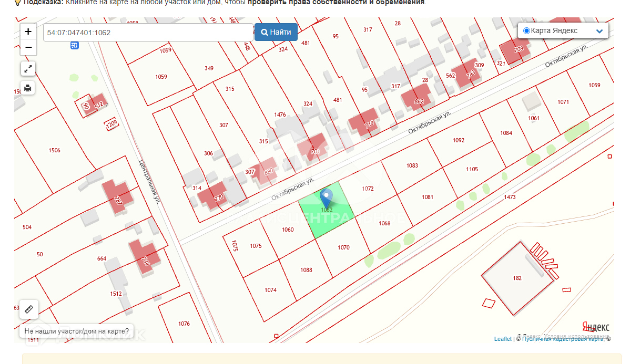Screen dimensions: 640x364
Task: Select parcel 1092 on the map
Action: (459, 140)
